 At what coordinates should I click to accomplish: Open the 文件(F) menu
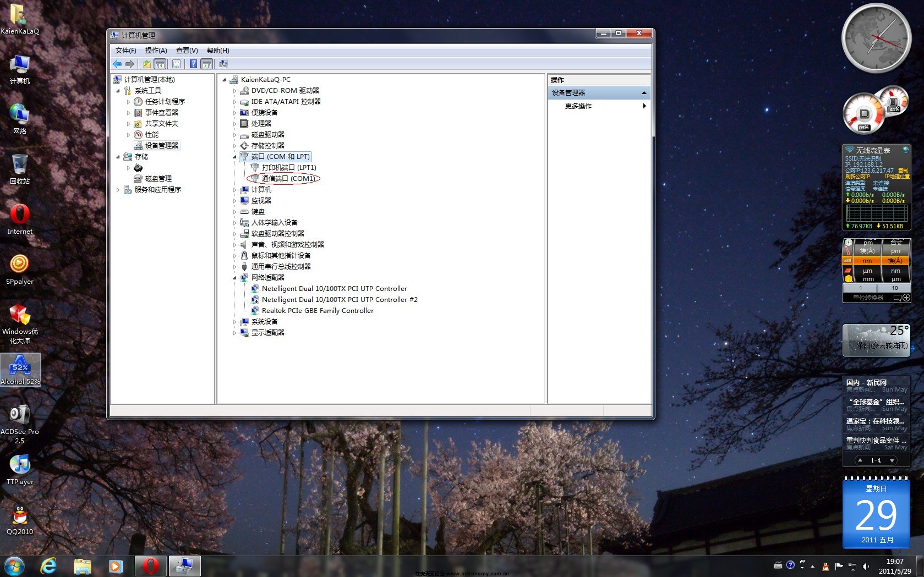point(125,51)
